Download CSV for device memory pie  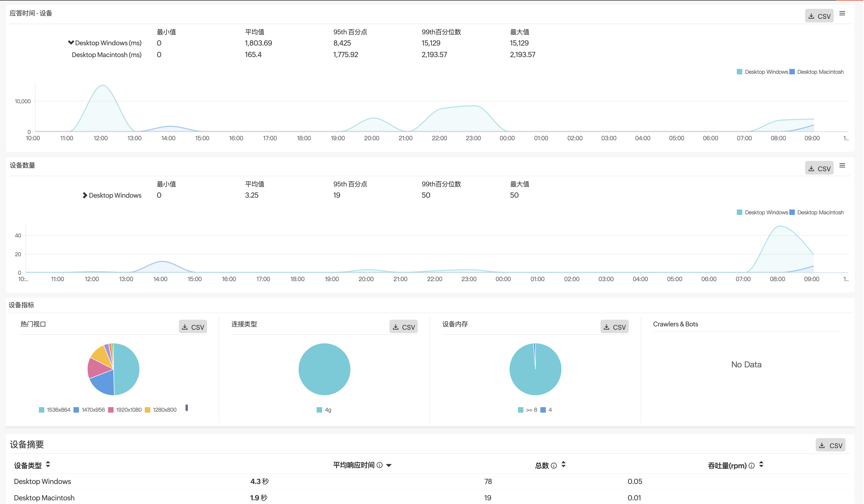pyautogui.click(x=615, y=327)
